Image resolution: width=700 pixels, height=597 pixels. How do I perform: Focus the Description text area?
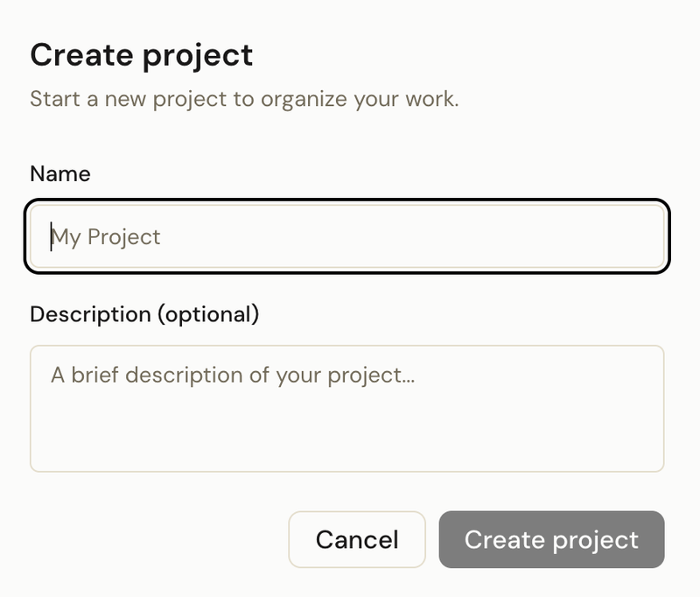pos(346,409)
